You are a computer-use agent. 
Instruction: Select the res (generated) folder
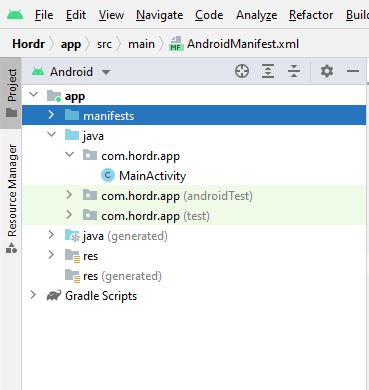[122, 276]
